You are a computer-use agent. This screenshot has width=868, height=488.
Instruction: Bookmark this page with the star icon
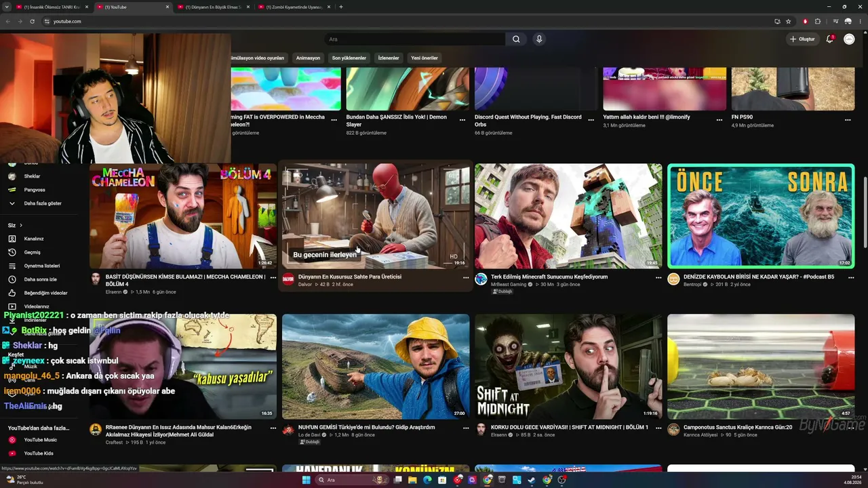click(789, 21)
